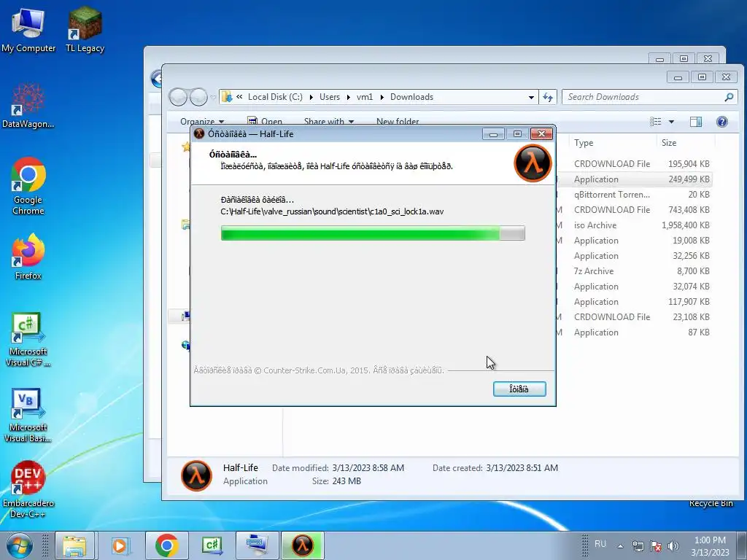This screenshot has width=747, height=560.
Task: Click the installer cancel button at bottom
Action: pos(519,389)
